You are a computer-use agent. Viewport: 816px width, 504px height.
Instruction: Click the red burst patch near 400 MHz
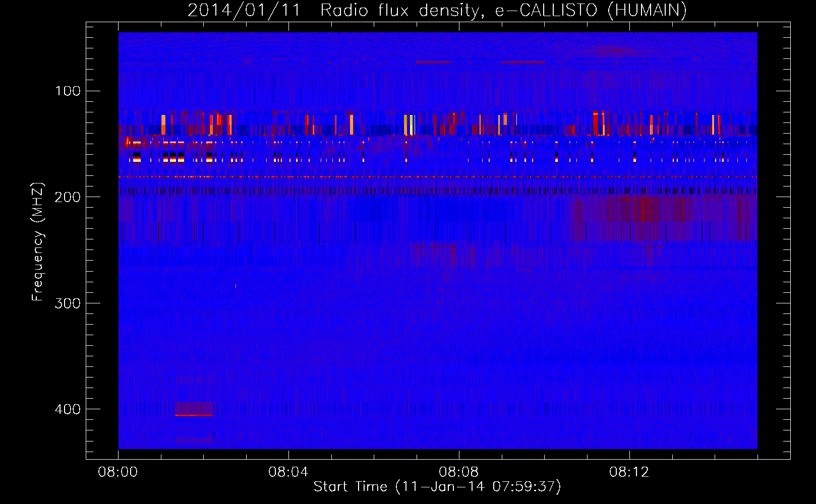(194, 409)
